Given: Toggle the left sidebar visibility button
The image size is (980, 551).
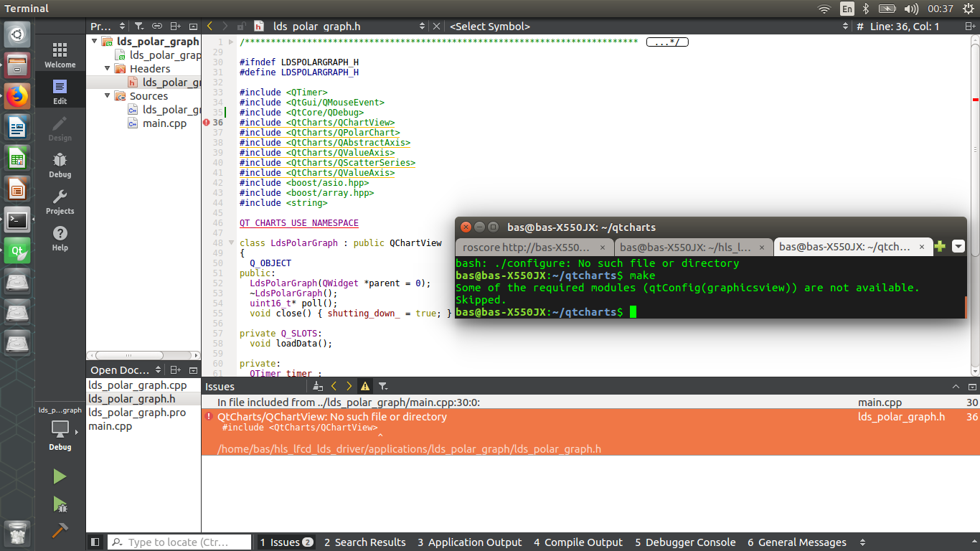Looking at the screenshot, I should point(95,542).
